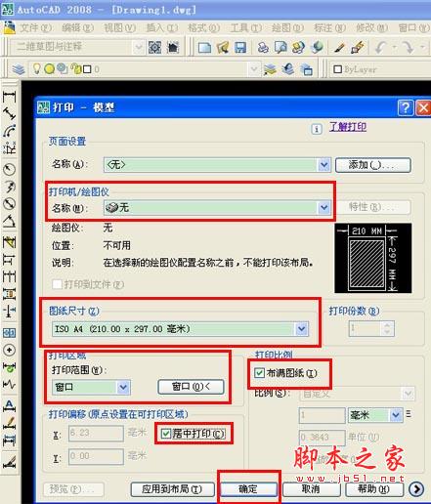Toggle layer 0 freeze sun icon
Image resolution: width=431 pixels, height=504 pixels.
pos(49,68)
